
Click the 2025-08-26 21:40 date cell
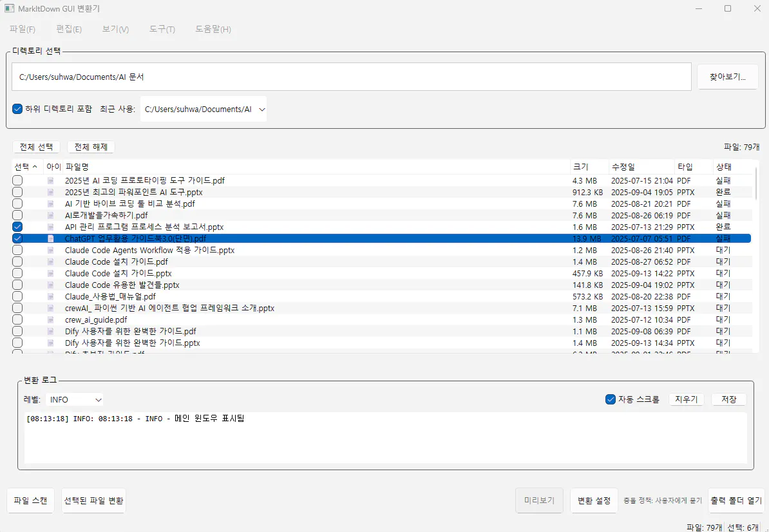tap(642, 250)
